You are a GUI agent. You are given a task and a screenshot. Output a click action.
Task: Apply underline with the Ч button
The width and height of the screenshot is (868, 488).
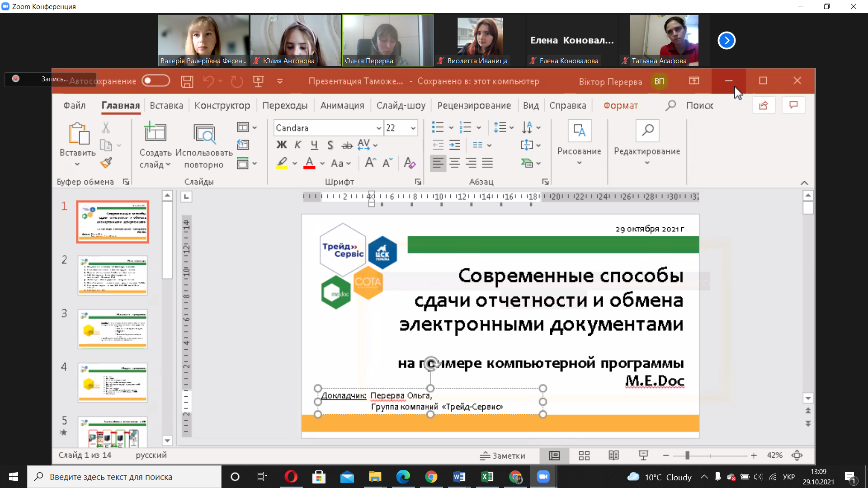click(314, 145)
